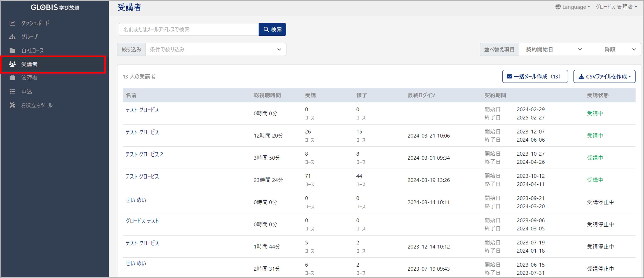This screenshot has width=644, height=278.
Task: Open the CSVファイルを作成 dropdown button
Action: [x=604, y=76]
